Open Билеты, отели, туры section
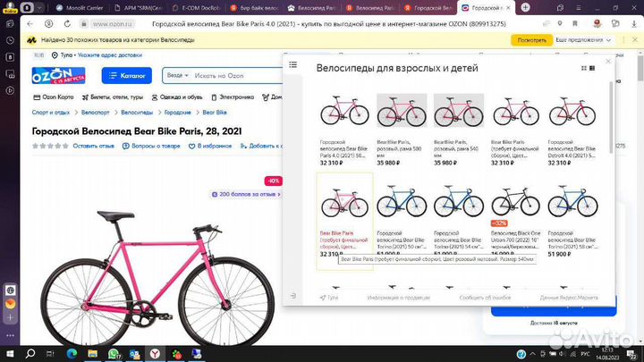 point(113,97)
